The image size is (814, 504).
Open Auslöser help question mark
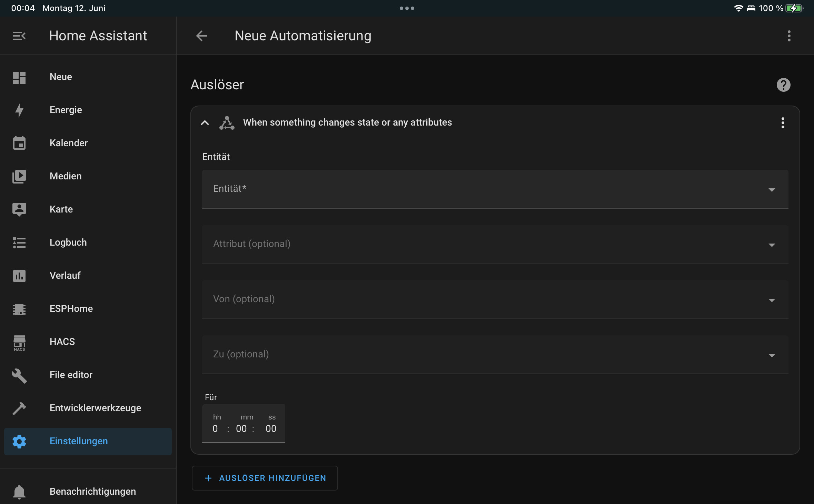click(783, 85)
